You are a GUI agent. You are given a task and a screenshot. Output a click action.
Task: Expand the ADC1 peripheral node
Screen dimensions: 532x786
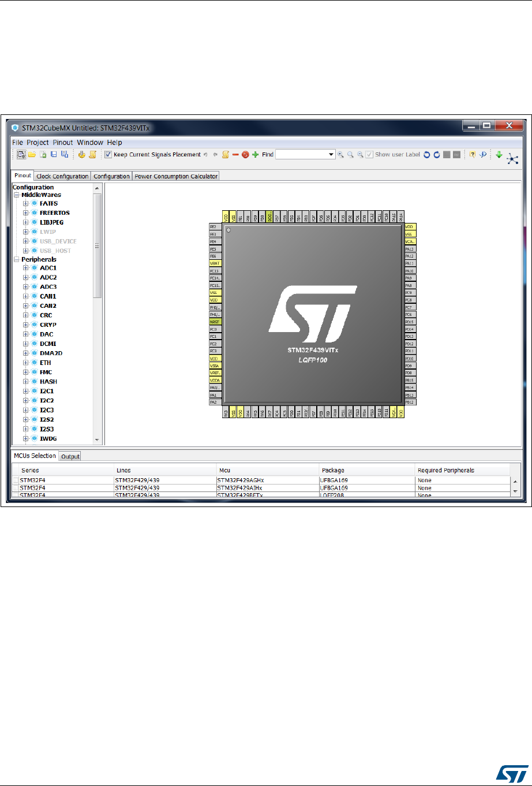pos(25,268)
